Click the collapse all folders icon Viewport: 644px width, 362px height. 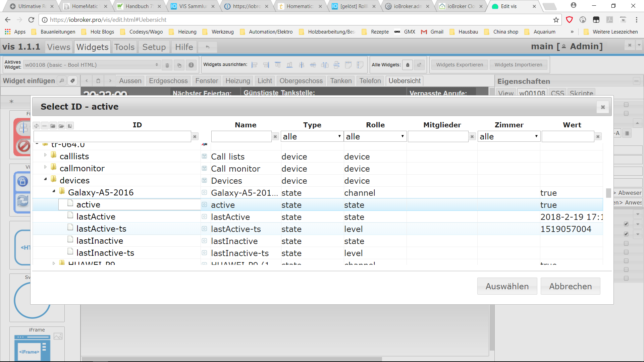pos(53,126)
